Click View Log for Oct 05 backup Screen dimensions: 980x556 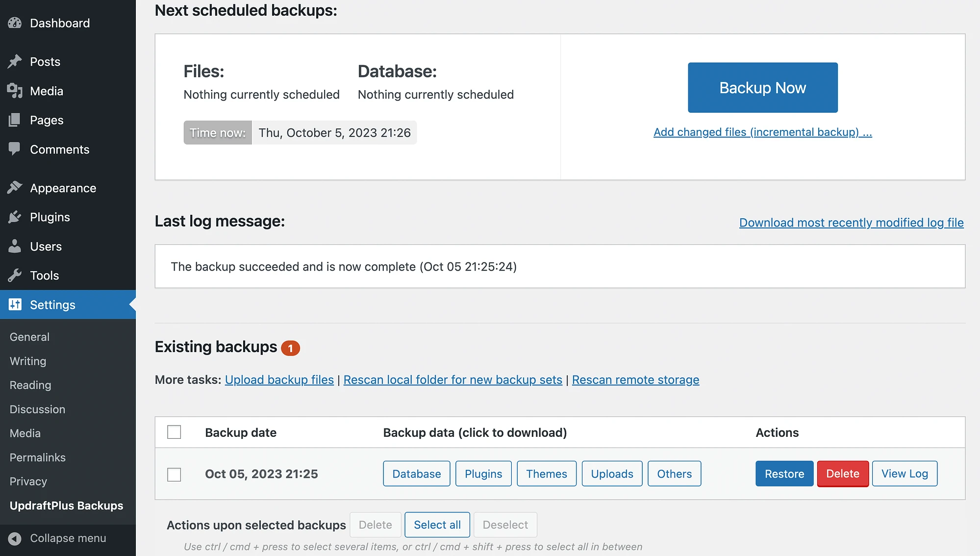point(905,473)
